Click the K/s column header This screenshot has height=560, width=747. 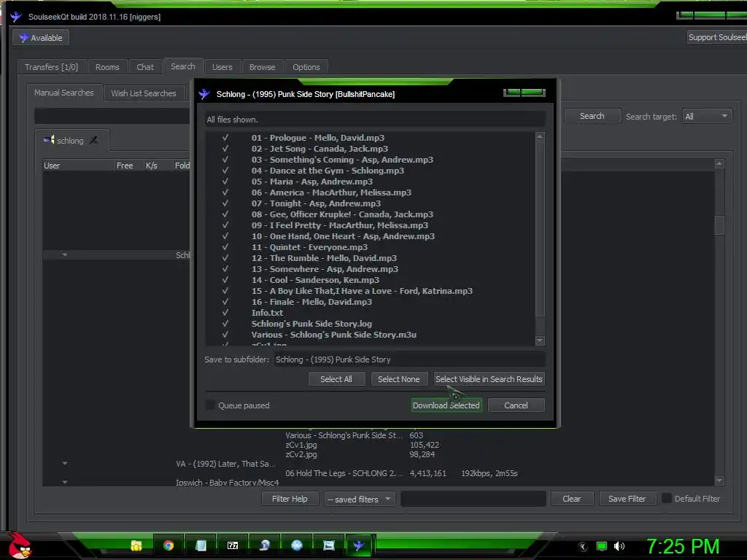158,166
